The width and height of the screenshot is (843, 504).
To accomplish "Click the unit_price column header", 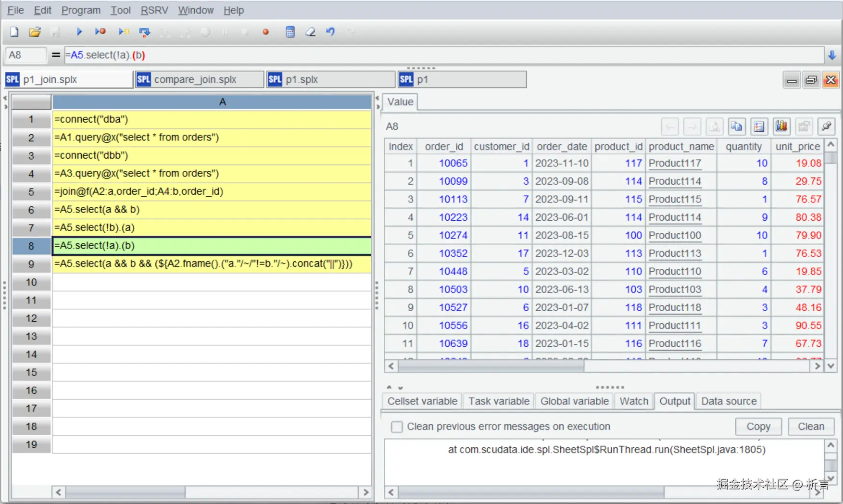I will tap(797, 147).
